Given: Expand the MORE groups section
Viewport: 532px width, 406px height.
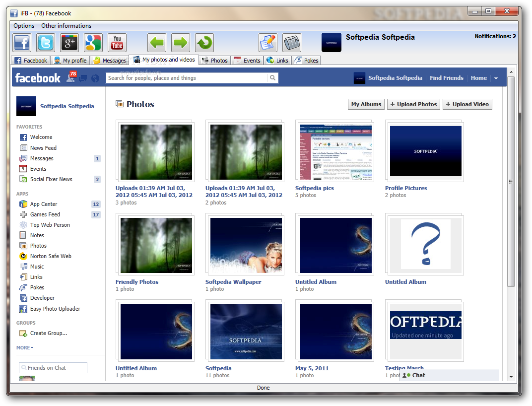Looking at the screenshot, I should click(x=25, y=347).
